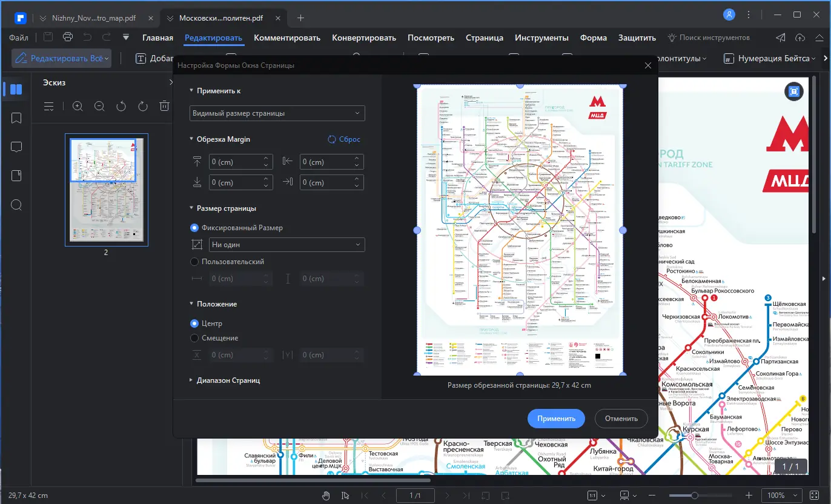Select the Hand tool in status bar
Screen dimensions: 831x504
[x=326, y=496]
